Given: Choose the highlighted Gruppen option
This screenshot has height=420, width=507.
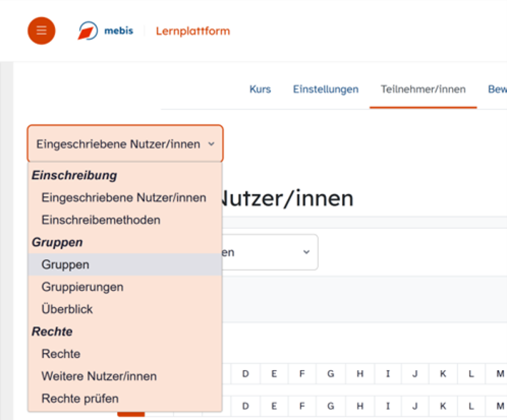Looking at the screenshot, I should pyautogui.click(x=65, y=265).
